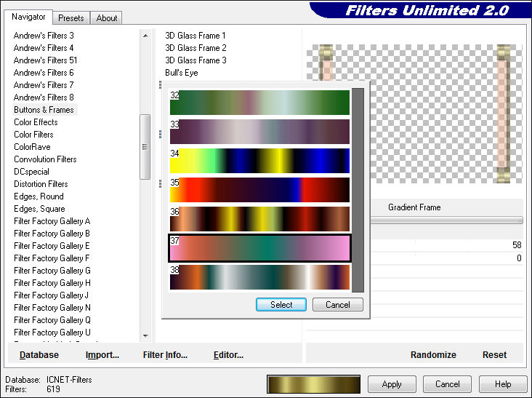Select the Convolution Filters category
This screenshot has width=532, height=398.
[45, 159]
